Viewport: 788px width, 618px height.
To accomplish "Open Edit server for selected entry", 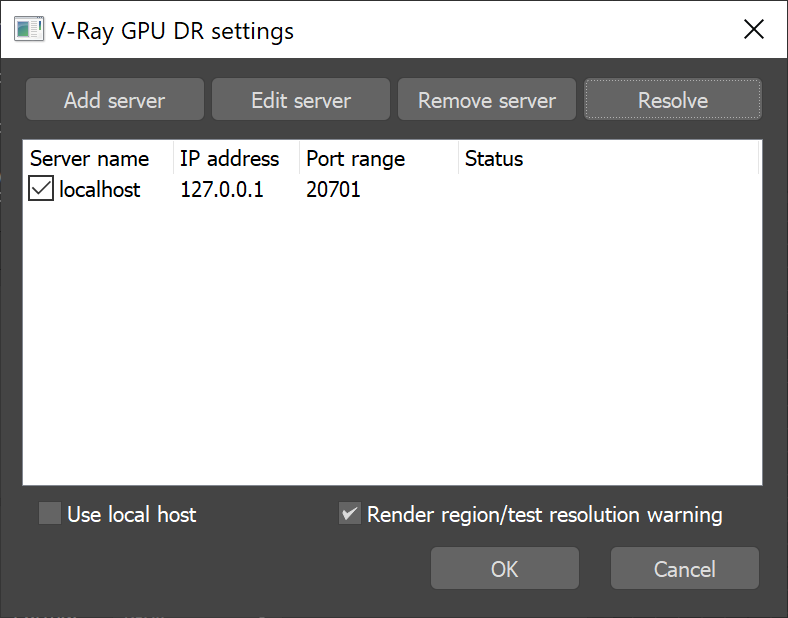I will (301, 99).
